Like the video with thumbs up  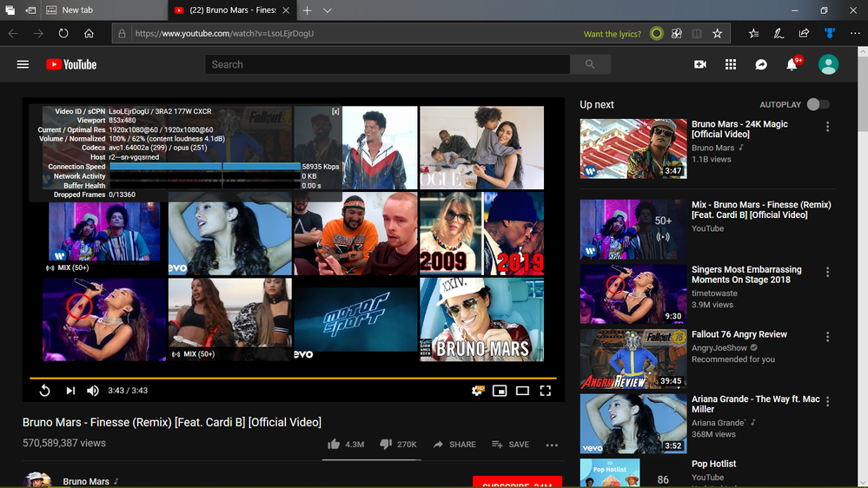[346, 445]
